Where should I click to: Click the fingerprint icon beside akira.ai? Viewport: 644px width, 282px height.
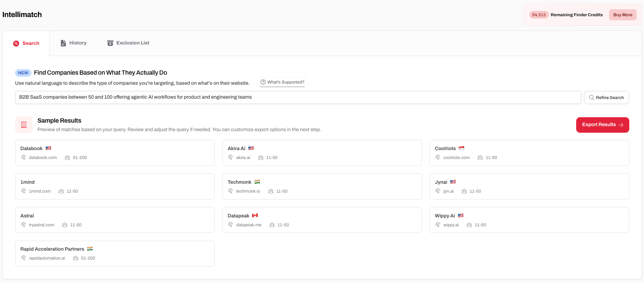[231, 157]
